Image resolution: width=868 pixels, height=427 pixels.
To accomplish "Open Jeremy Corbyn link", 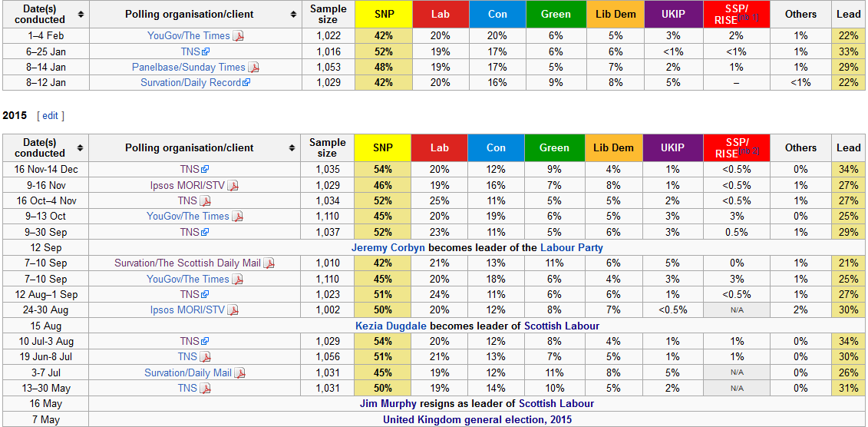I will [388, 248].
